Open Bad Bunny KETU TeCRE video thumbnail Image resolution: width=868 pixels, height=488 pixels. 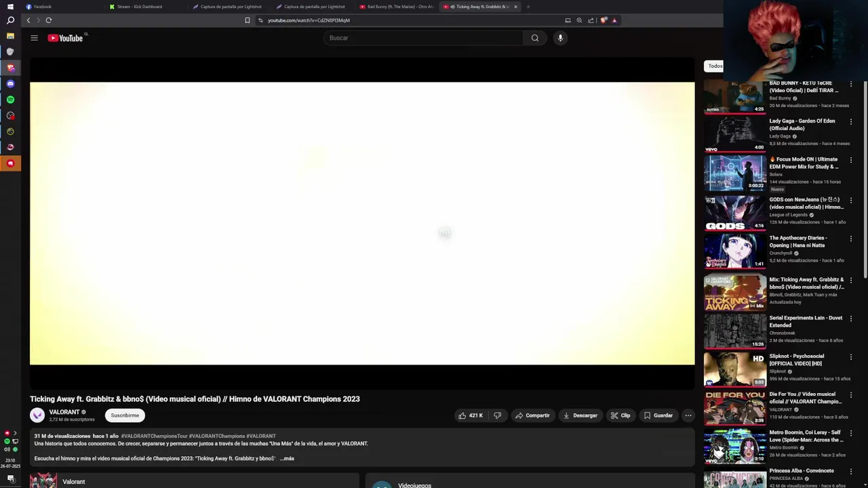tap(734, 96)
